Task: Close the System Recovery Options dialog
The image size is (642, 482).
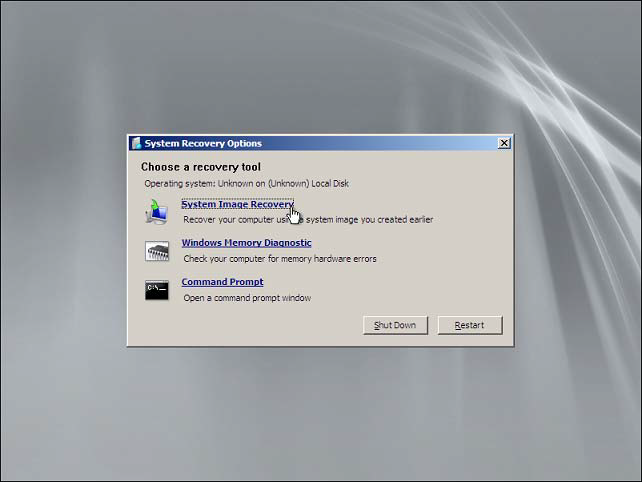Action: 504,143
